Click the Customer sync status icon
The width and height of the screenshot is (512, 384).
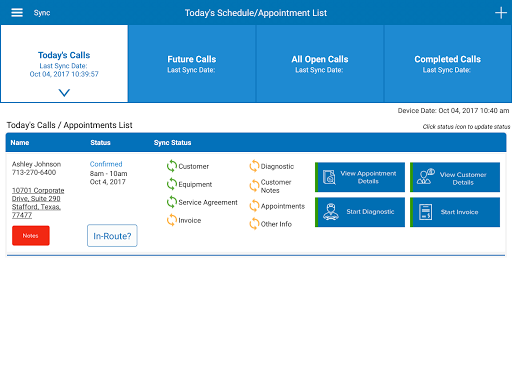coord(172,166)
